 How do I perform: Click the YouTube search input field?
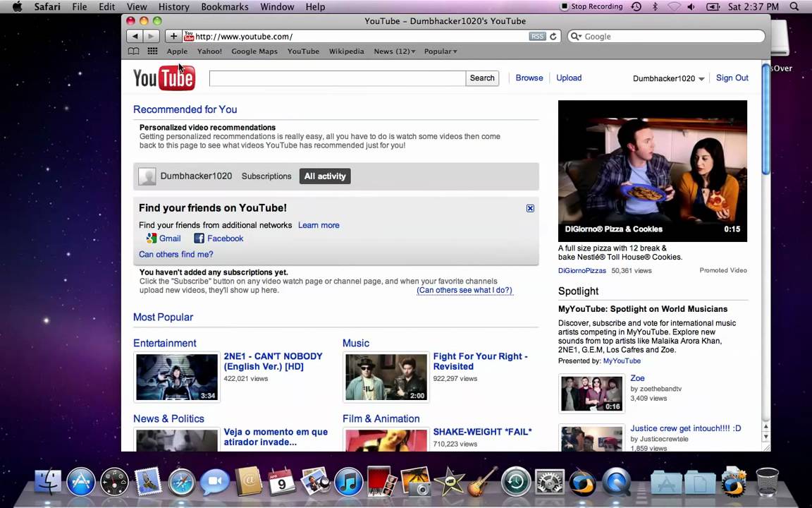tap(337, 78)
